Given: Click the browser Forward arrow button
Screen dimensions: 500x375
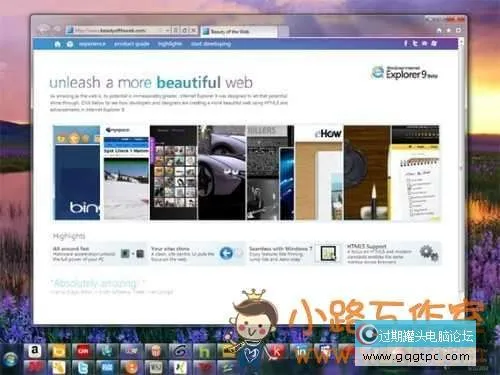Looking at the screenshot, I should pyautogui.click(x=57, y=30).
